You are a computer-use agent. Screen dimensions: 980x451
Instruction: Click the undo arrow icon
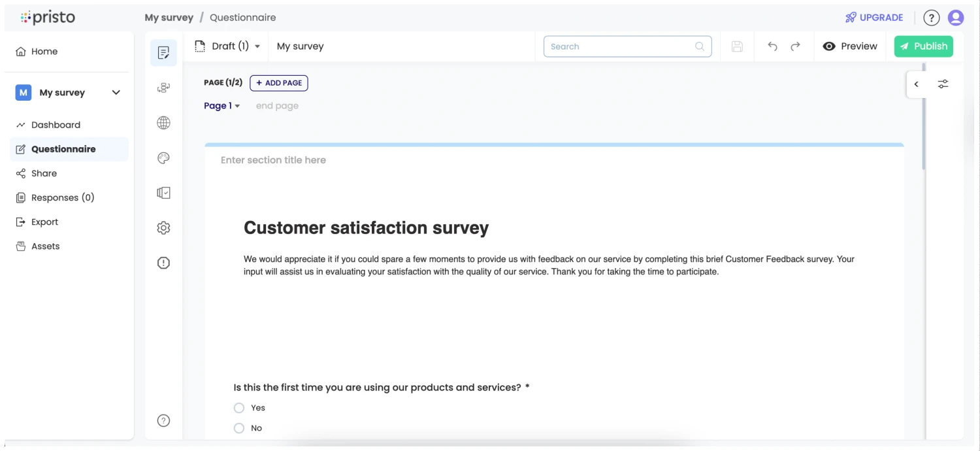tap(772, 46)
